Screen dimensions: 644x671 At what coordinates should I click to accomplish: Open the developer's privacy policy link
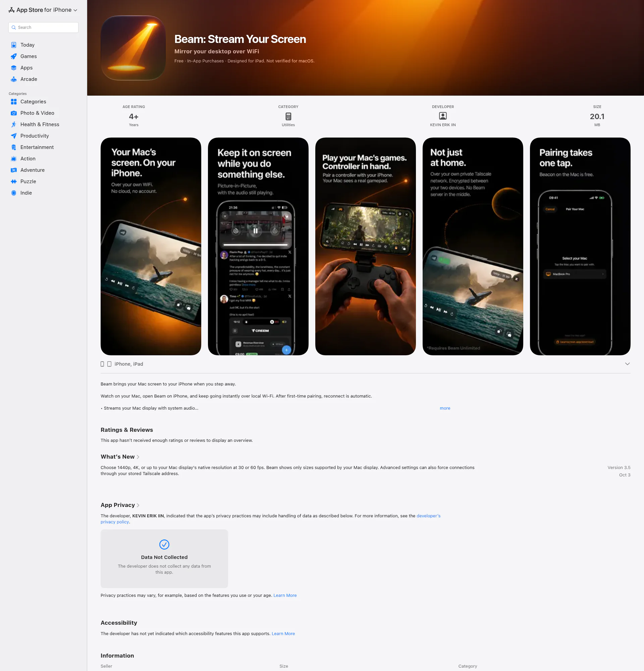click(x=428, y=516)
